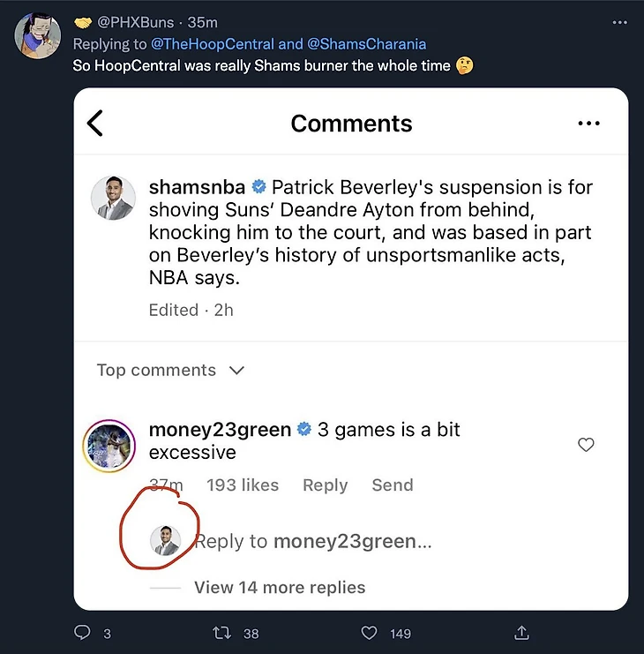644x654 pixels.
Task: Open the shamsnba username in the post
Action: (197, 187)
